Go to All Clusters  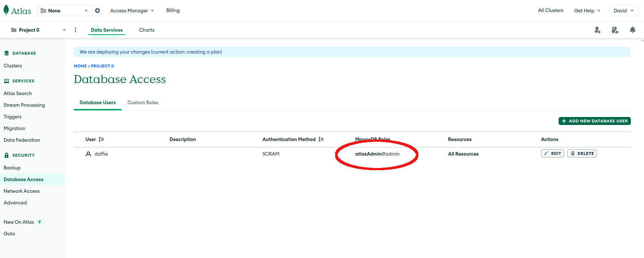pyautogui.click(x=551, y=11)
